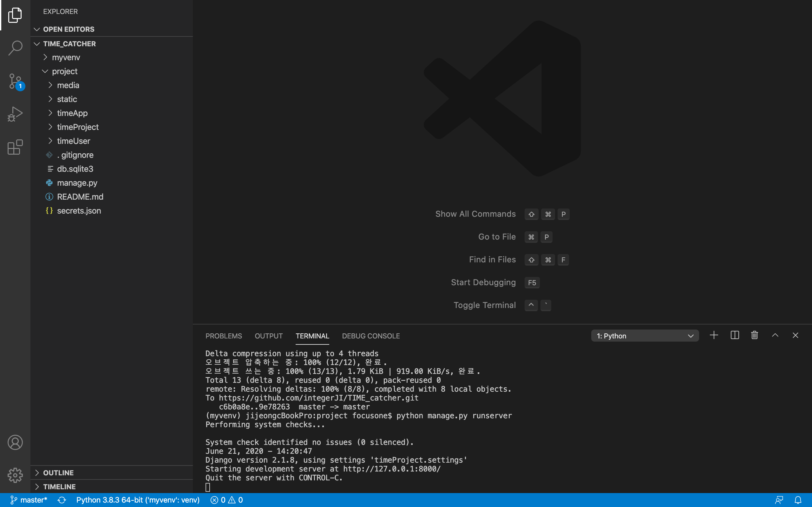The height and width of the screenshot is (507, 812).
Task: Split the terminal panel
Action: (735, 335)
